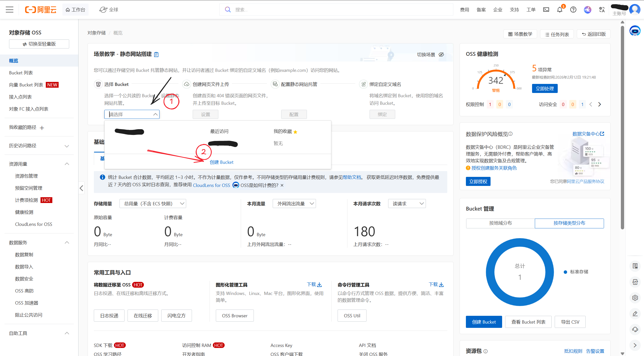Click the floating AI assistant robot icon
This screenshot has height=356, width=644.
point(635,31)
